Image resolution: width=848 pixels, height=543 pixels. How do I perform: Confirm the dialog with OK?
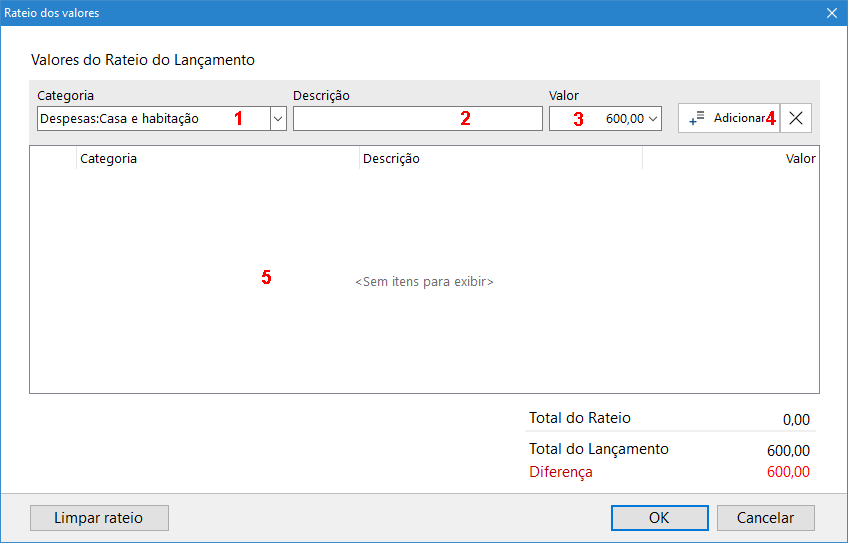[659, 518]
